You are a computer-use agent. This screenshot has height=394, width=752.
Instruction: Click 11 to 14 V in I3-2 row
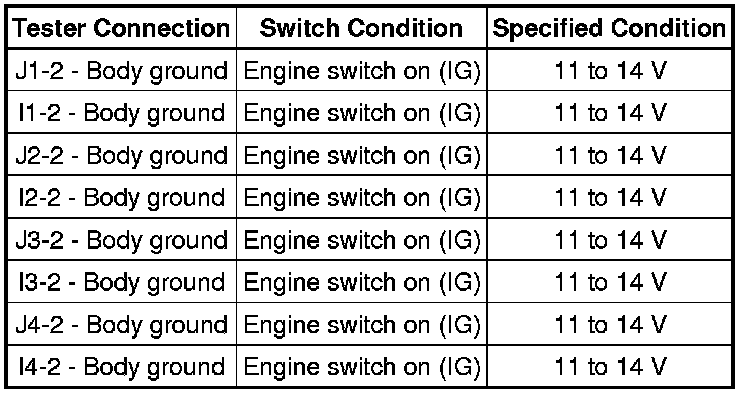coord(609,281)
